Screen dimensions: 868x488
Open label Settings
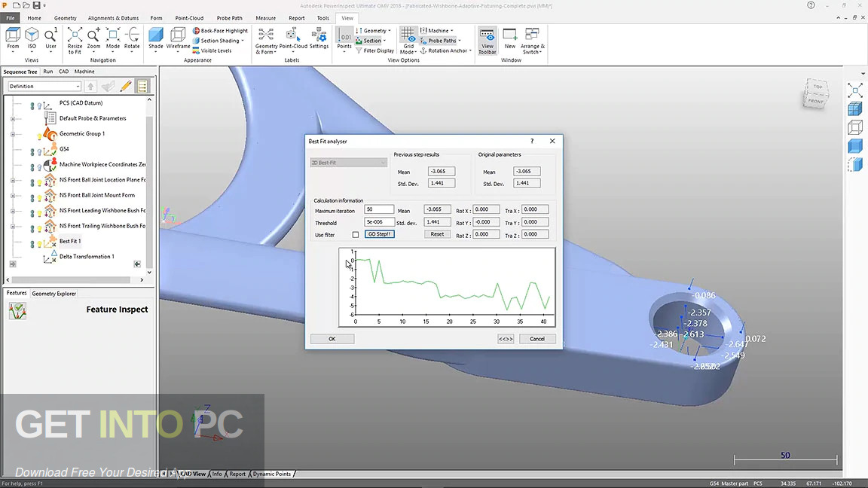[319, 38]
